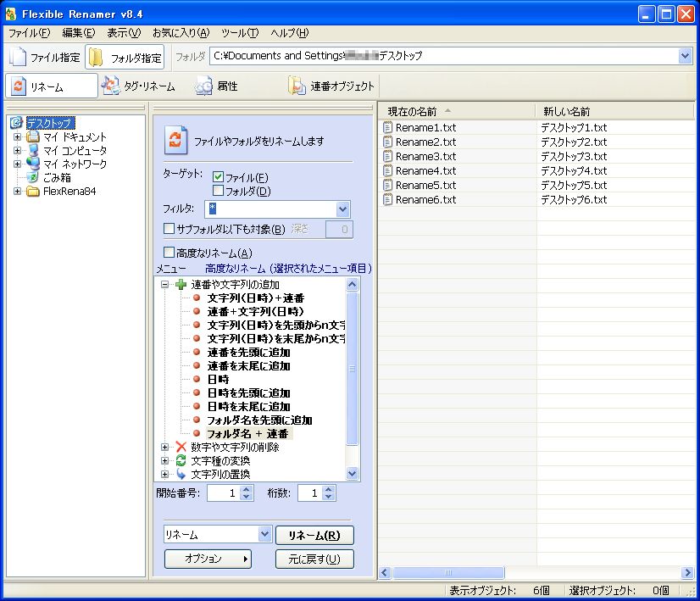Click the マイ ドキュメント folder icon

(x=32, y=136)
